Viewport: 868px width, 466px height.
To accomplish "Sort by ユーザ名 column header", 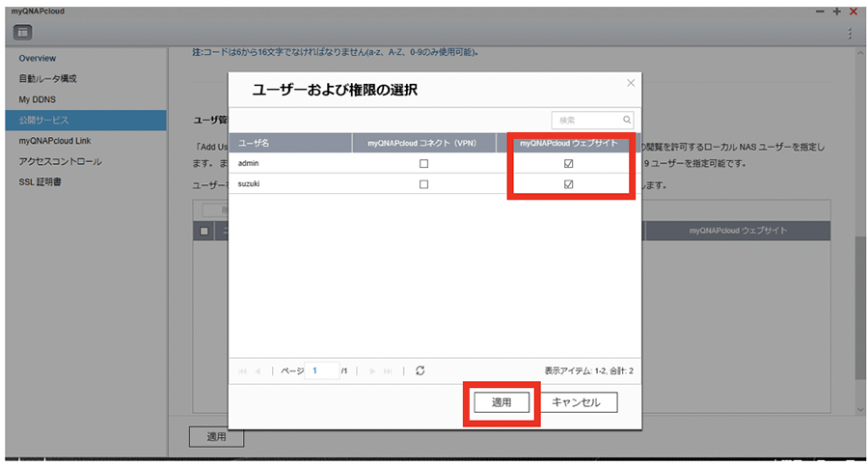I will coord(290,143).
